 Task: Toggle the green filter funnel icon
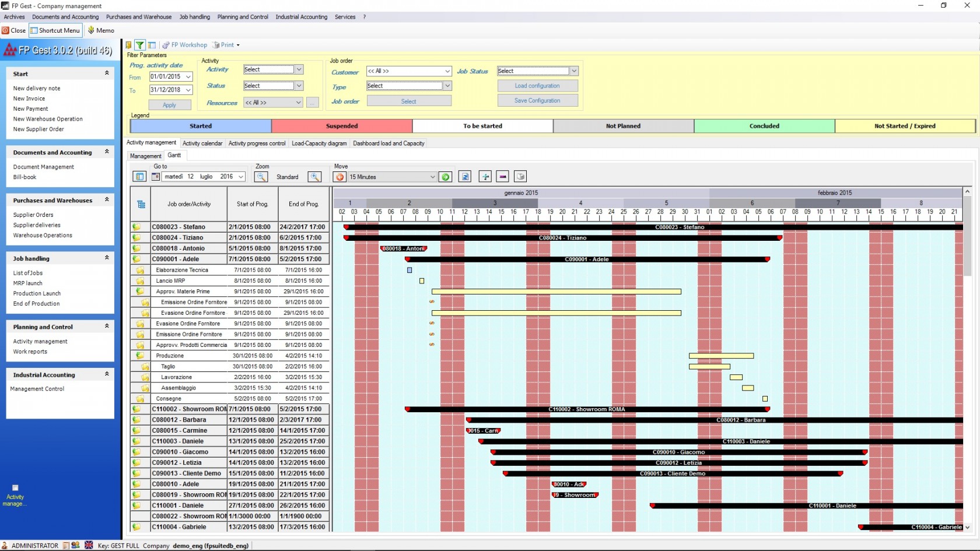(x=140, y=45)
